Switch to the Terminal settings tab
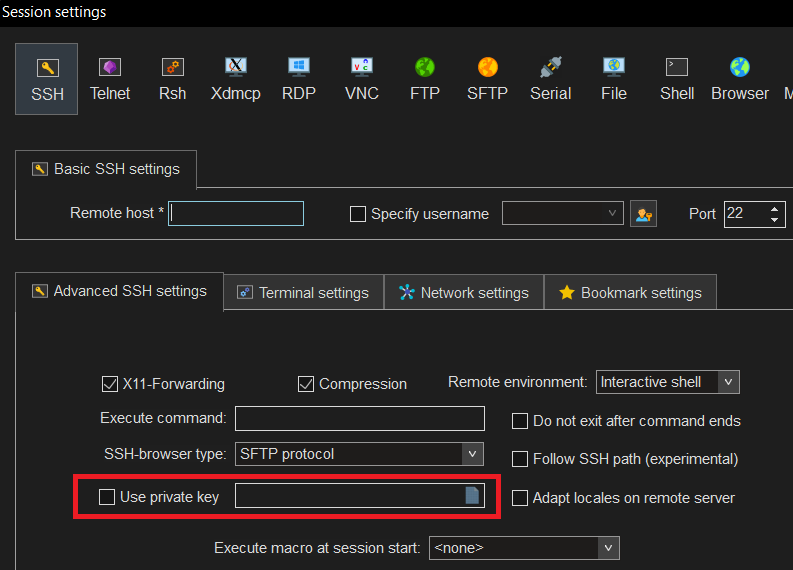 (x=303, y=293)
